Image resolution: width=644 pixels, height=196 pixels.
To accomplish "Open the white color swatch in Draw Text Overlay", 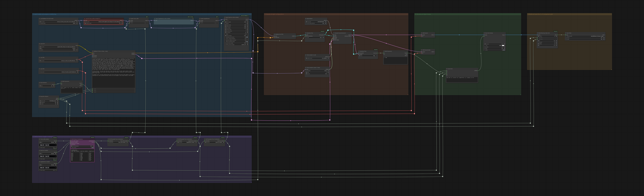I will pos(503,46).
